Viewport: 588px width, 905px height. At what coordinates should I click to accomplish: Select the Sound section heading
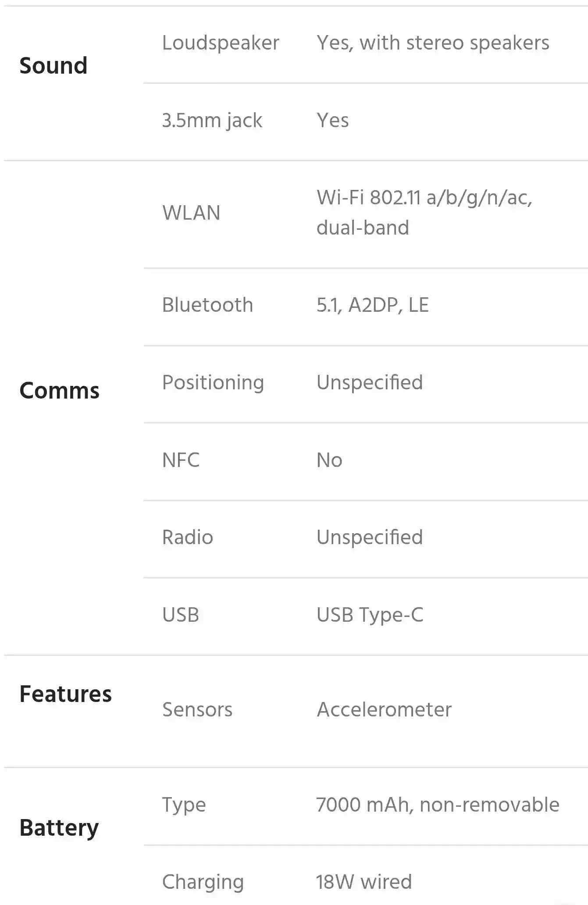click(x=53, y=66)
